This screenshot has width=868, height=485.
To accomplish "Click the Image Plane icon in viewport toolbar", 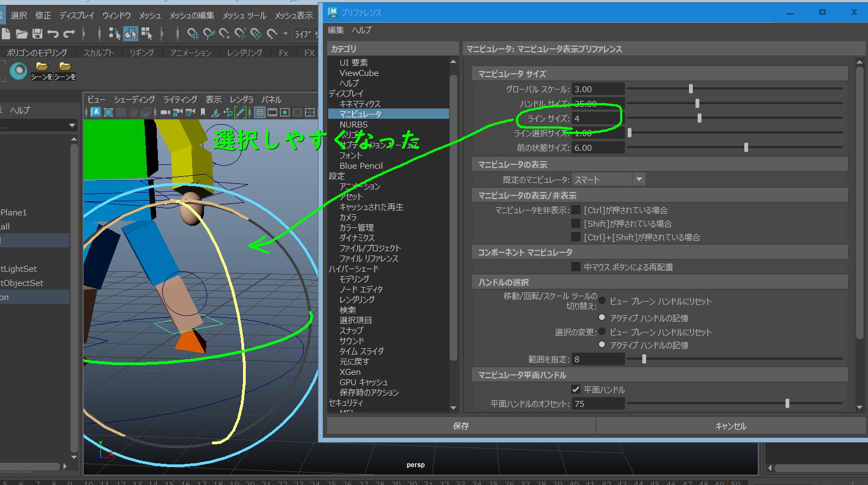I will coord(215,112).
